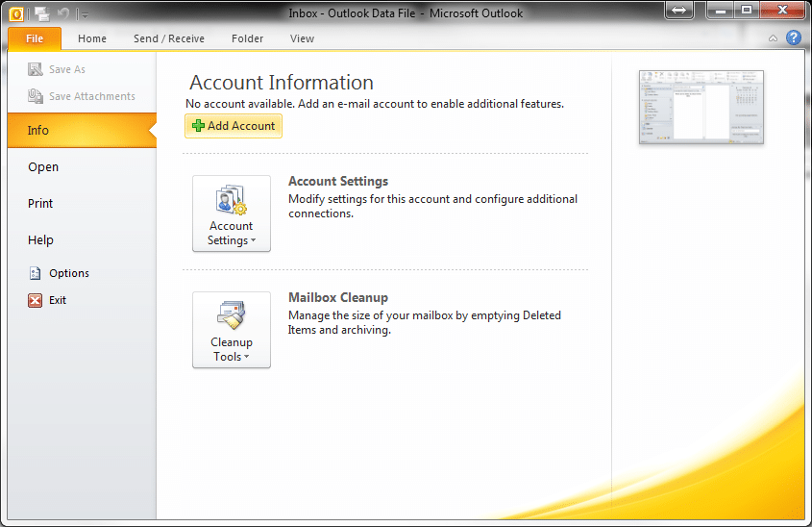The width and height of the screenshot is (812, 527).
Task: Maximize the Outlook window
Action: (747, 11)
